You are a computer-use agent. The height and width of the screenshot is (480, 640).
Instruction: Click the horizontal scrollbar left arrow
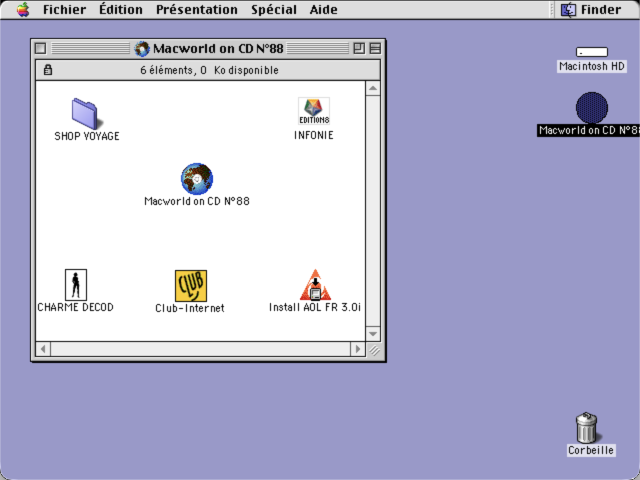(x=43, y=349)
